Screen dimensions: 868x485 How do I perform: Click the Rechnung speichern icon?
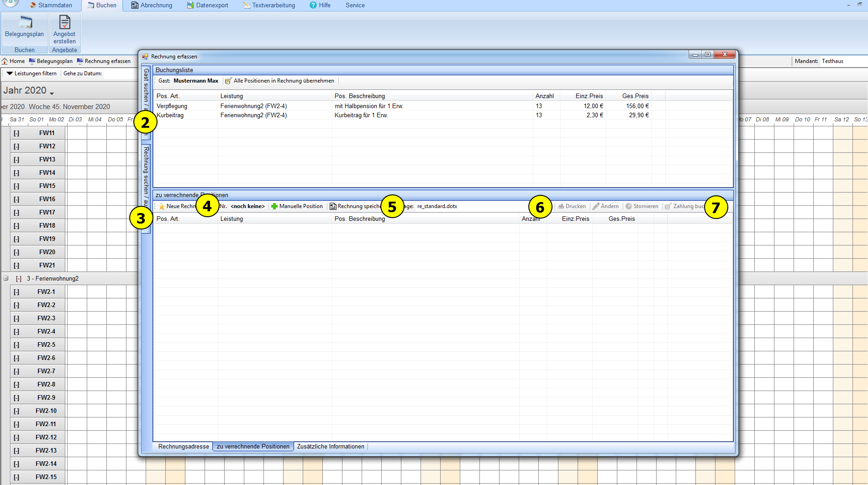click(333, 206)
